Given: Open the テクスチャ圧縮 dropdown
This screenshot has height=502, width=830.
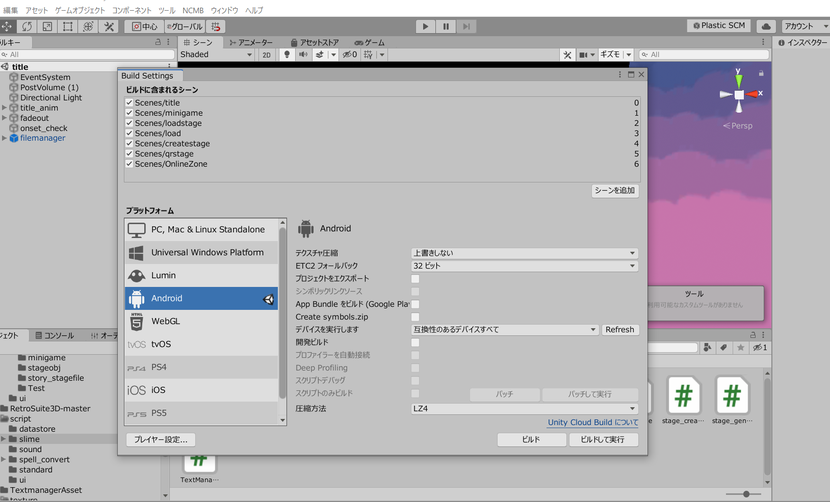Looking at the screenshot, I should 524,253.
